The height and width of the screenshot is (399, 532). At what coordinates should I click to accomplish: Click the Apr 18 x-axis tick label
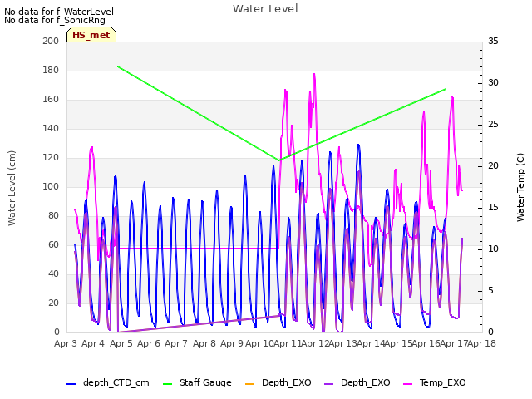[x=481, y=343]
